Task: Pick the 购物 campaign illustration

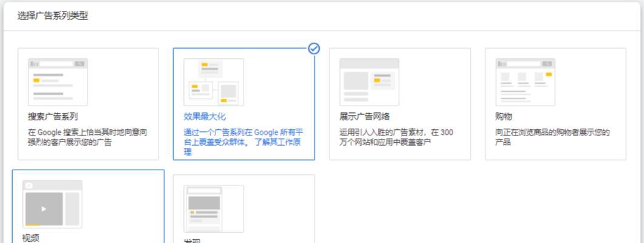Action: pyautogui.click(x=525, y=82)
